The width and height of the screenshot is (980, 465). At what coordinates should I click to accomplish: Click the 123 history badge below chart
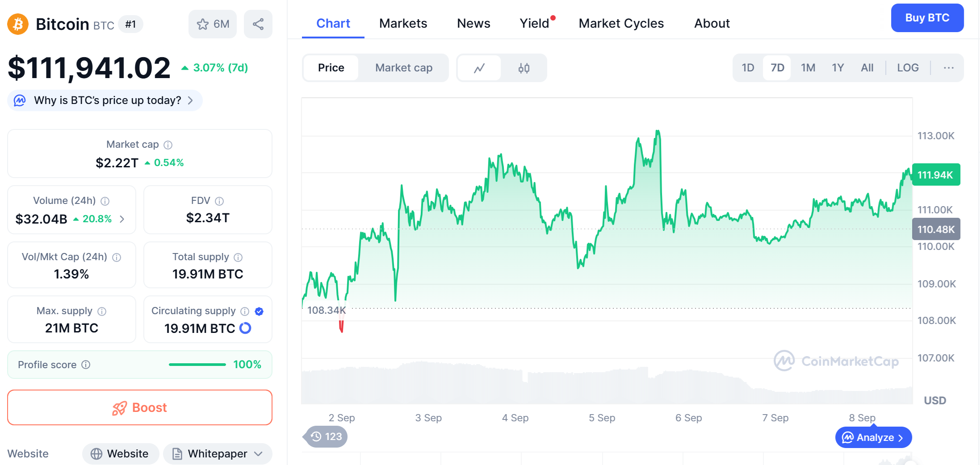tap(326, 436)
